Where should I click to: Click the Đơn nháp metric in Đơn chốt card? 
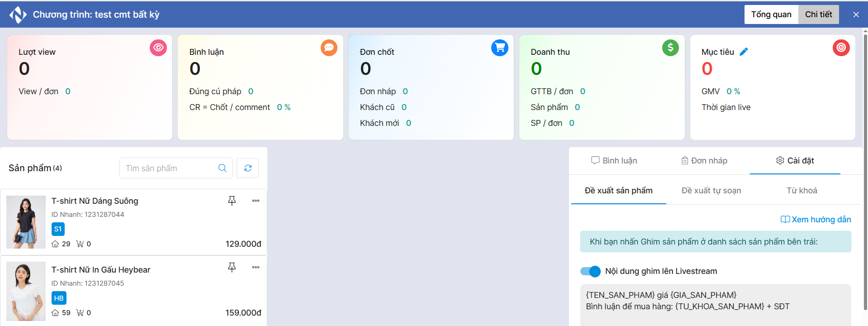coord(384,91)
